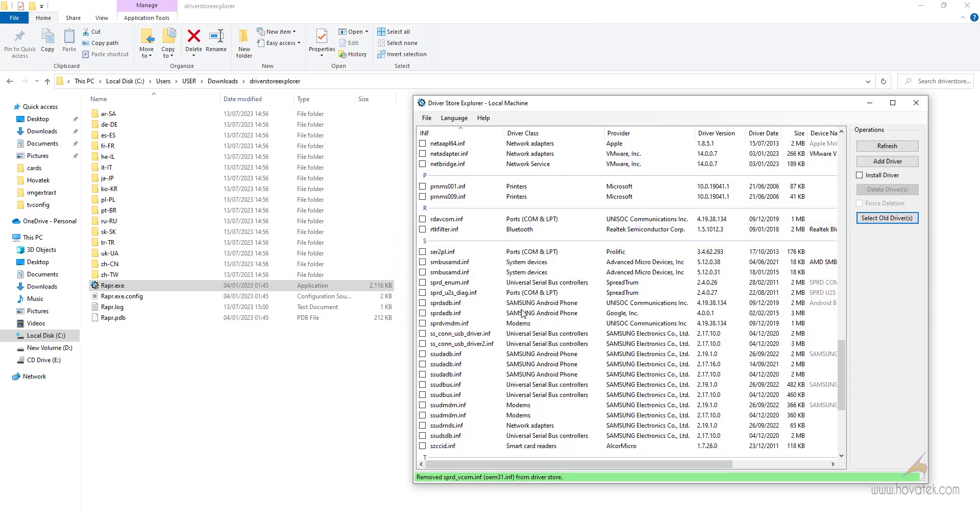
Task: Check the szccid.inf driver checkbox
Action: [x=423, y=446]
